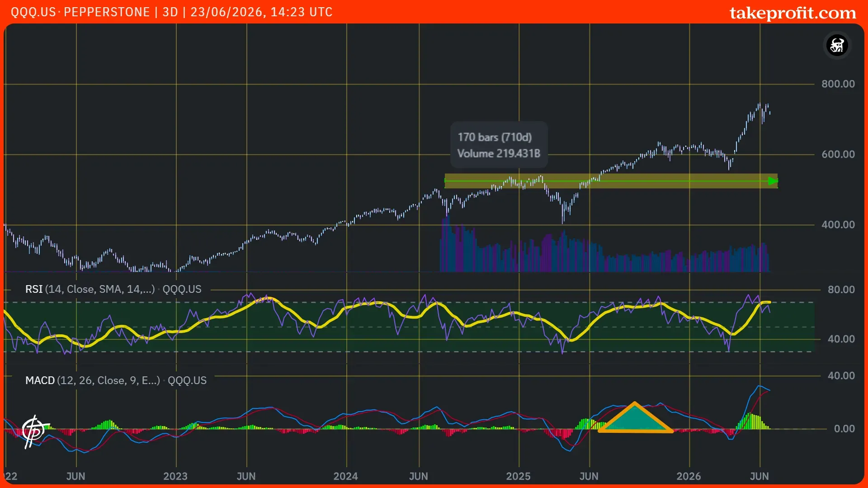Viewport: 868px width, 488px height.
Task: Click the 'Volume 219.431B' readout
Action: pyautogui.click(x=499, y=154)
